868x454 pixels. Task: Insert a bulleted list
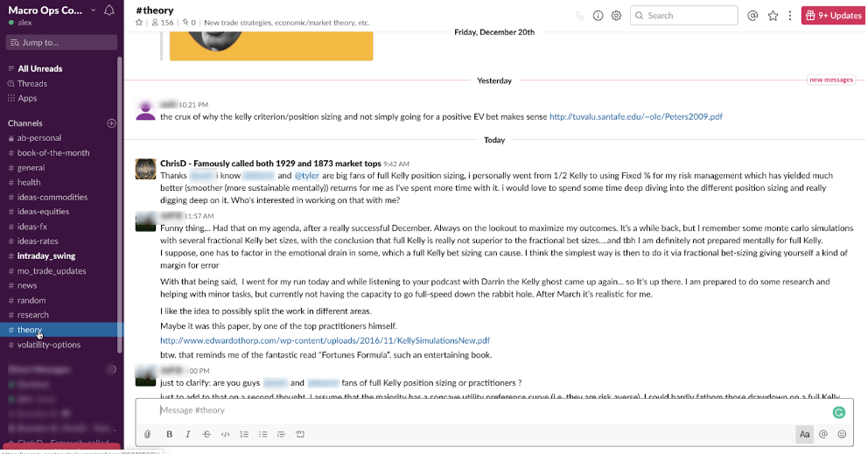tap(263, 434)
